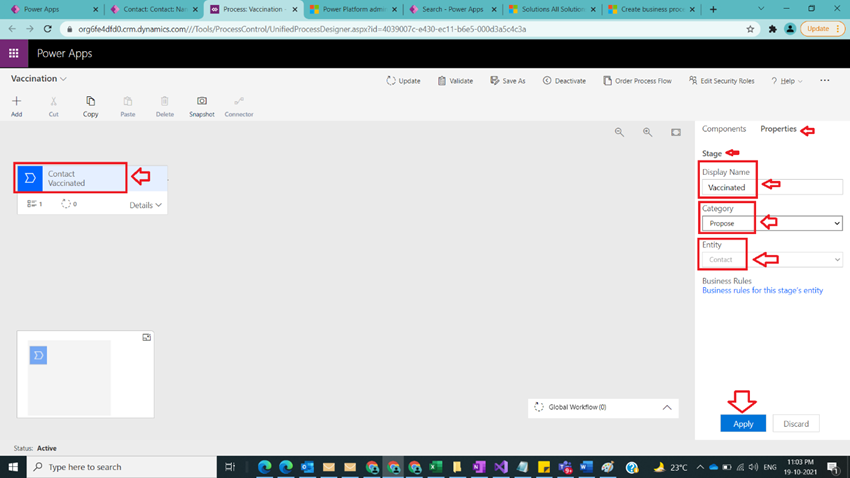Zoom in the designer canvas

coord(647,132)
